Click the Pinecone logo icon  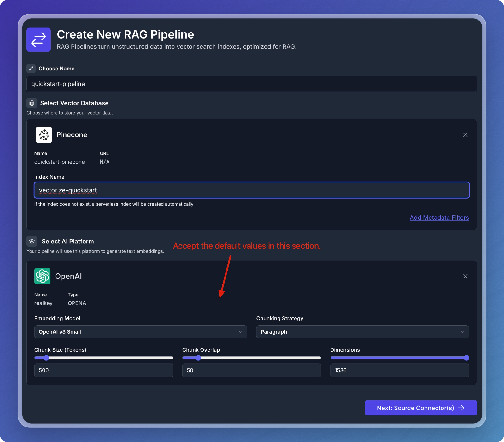(44, 135)
